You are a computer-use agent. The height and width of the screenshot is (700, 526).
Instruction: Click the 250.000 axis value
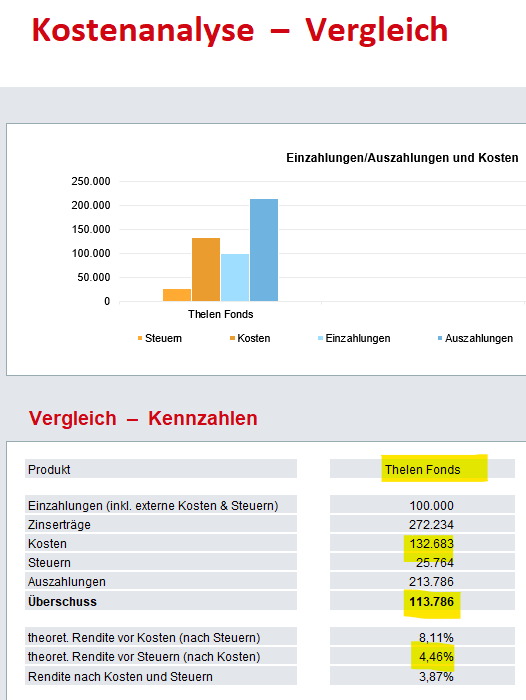[91, 181]
